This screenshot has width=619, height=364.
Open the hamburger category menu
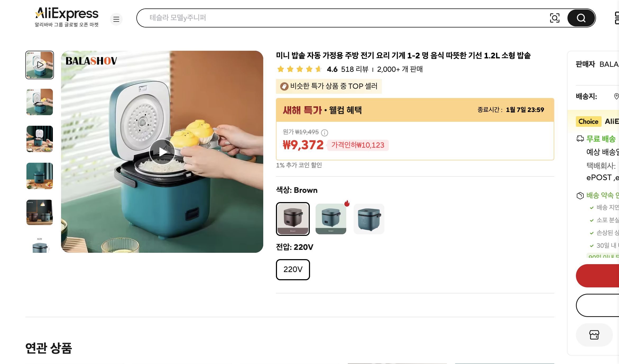116,19
